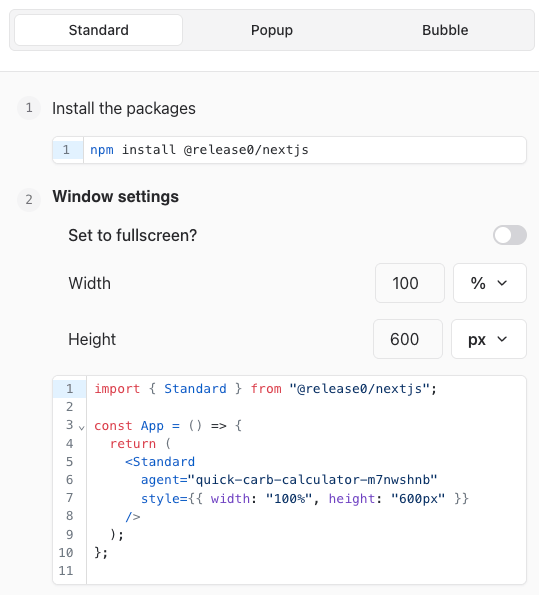
Task: Switch to the Popup tab
Action: pyautogui.click(x=272, y=30)
